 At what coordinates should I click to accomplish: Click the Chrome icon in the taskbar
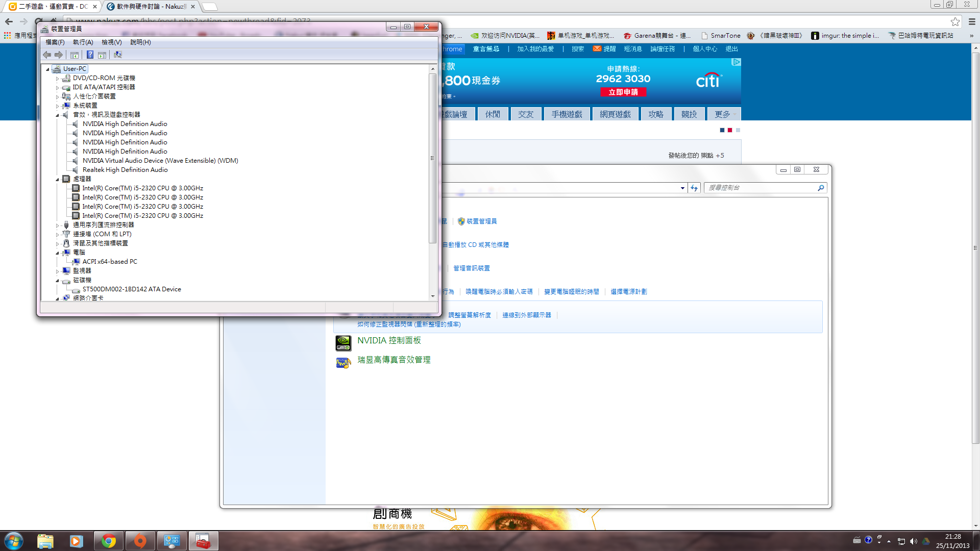pos(108,541)
